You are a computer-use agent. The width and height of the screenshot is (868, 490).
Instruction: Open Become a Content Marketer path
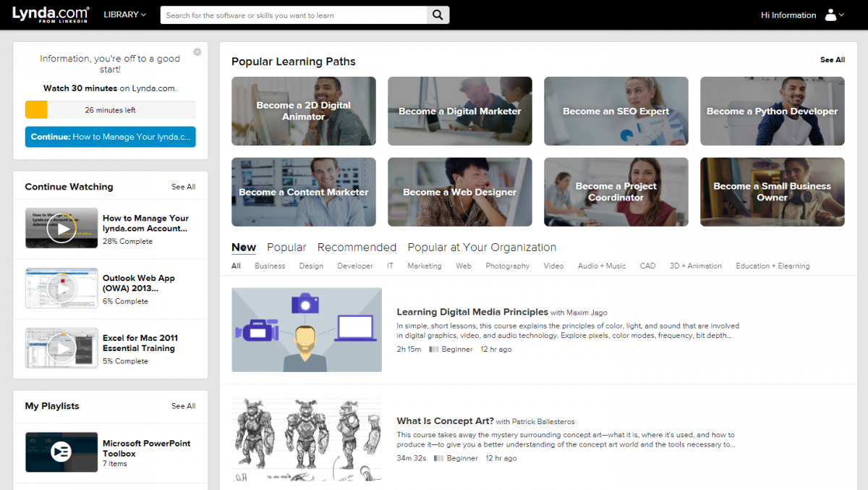click(304, 192)
